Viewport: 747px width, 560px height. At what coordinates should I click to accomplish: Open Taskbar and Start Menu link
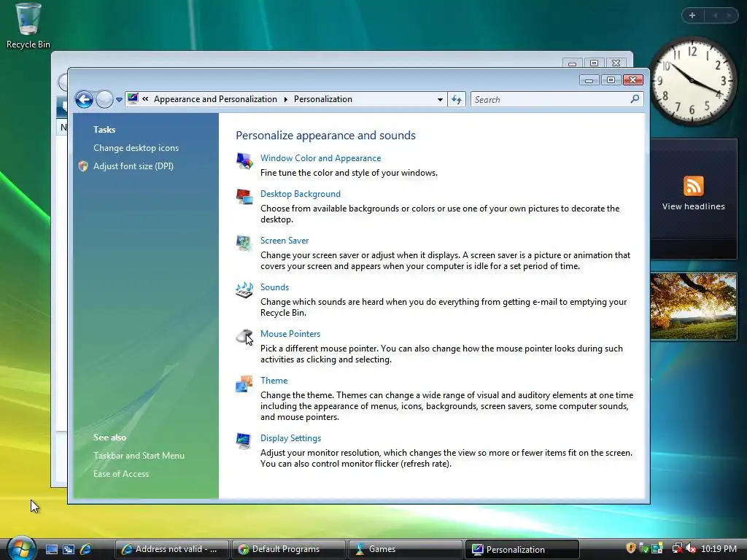coord(139,456)
